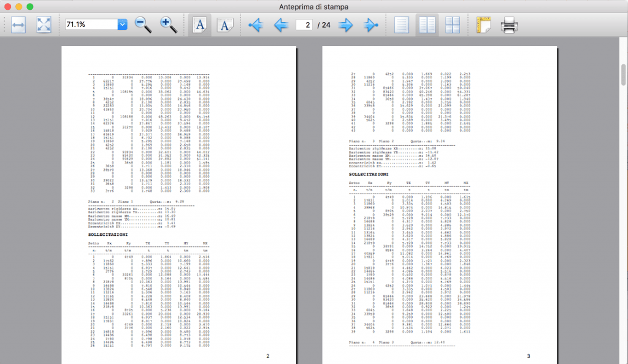Zoom in with the plus magnifier
628x364 pixels.
[x=168, y=25]
